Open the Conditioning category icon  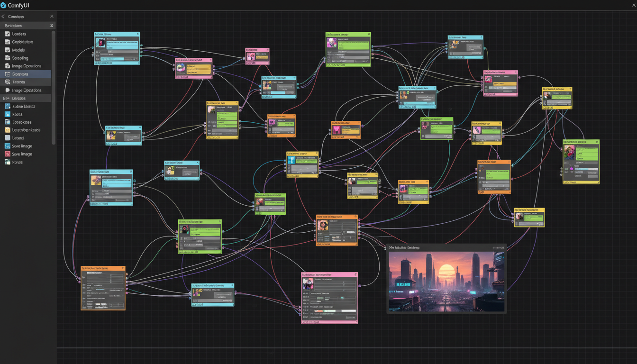[7, 42]
